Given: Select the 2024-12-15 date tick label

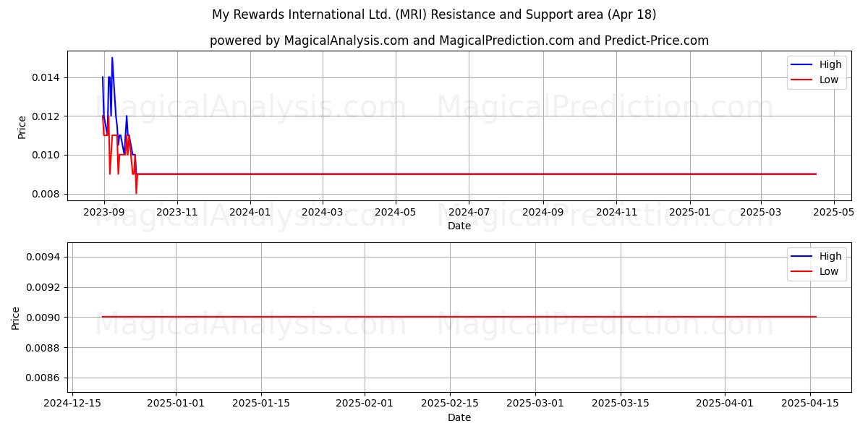Looking at the screenshot, I should click(72, 404).
